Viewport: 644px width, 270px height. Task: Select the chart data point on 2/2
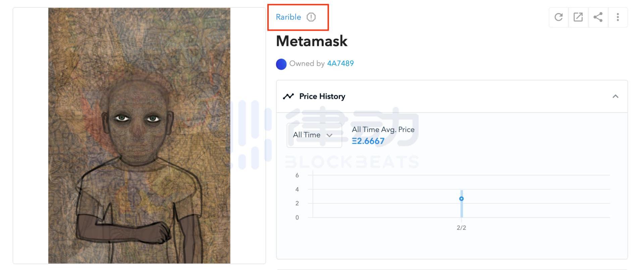click(462, 199)
